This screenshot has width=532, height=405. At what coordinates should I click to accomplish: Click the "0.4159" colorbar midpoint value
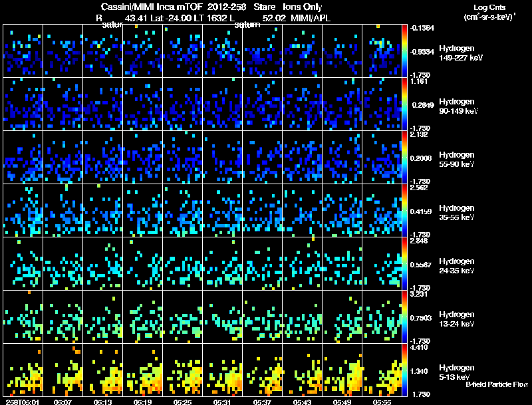tap(421, 211)
